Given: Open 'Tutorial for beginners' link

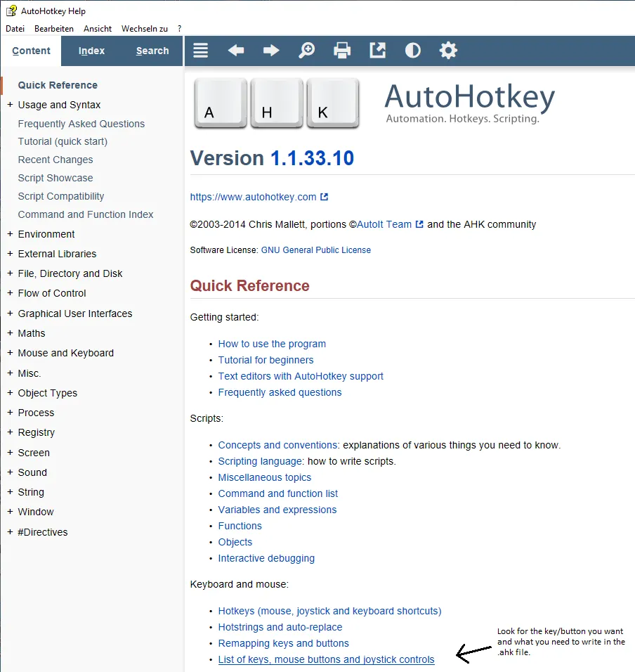Looking at the screenshot, I should tap(266, 360).
